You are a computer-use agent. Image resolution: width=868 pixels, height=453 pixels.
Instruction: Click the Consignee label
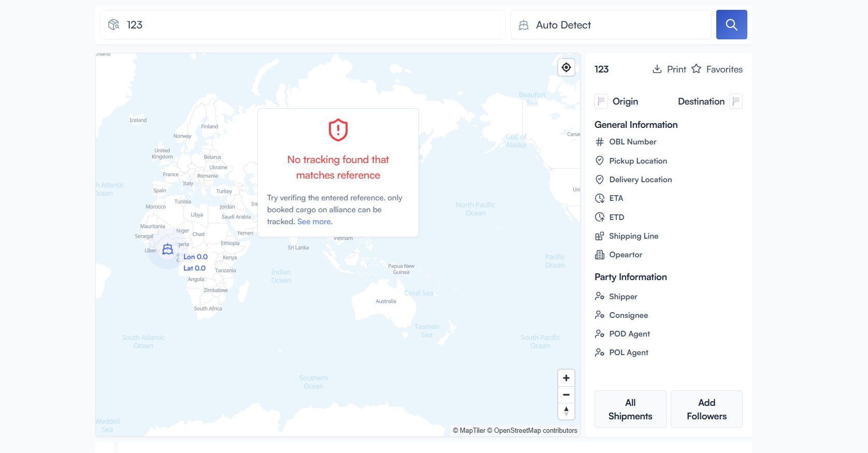tap(629, 315)
